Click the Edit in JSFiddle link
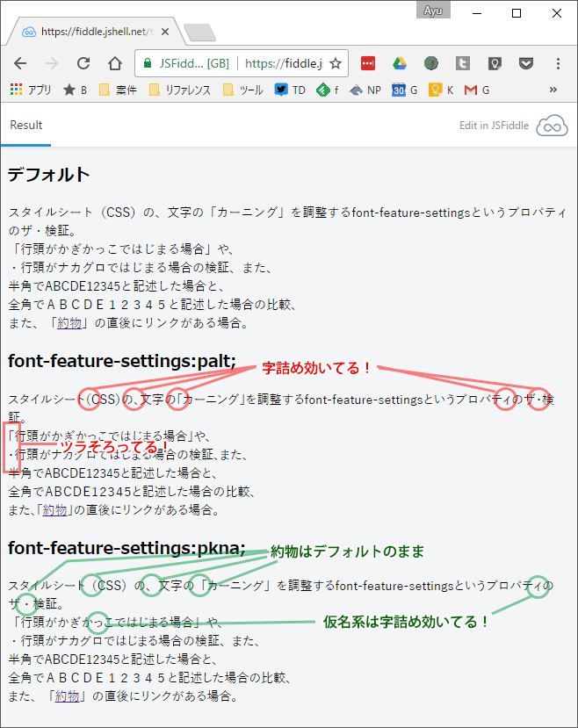 (494, 126)
